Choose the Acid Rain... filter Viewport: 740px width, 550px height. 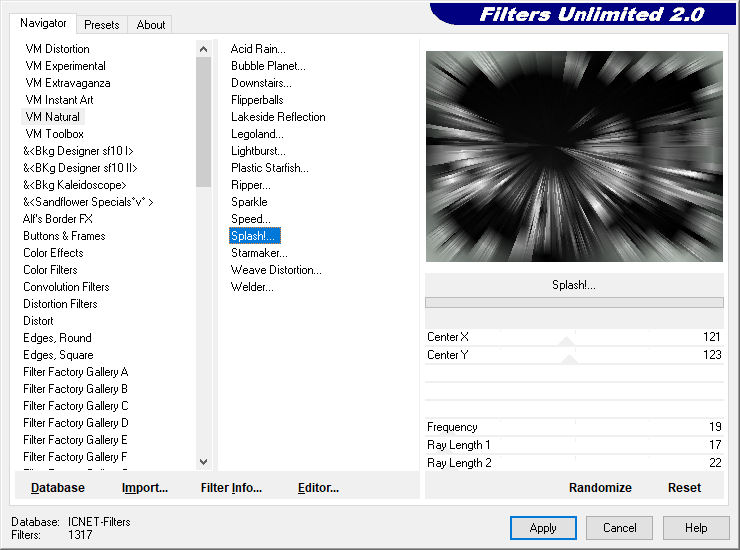(x=258, y=49)
